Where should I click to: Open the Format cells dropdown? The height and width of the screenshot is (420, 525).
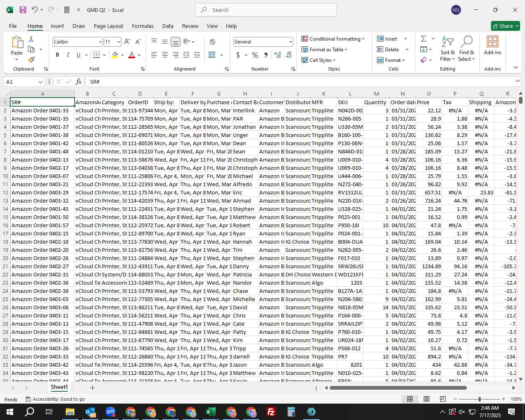(x=391, y=60)
